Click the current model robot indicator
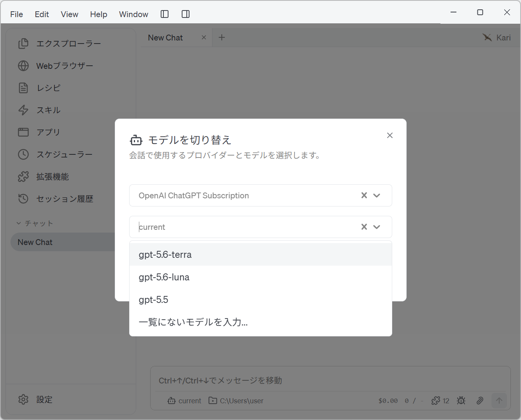 coord(184,401)
